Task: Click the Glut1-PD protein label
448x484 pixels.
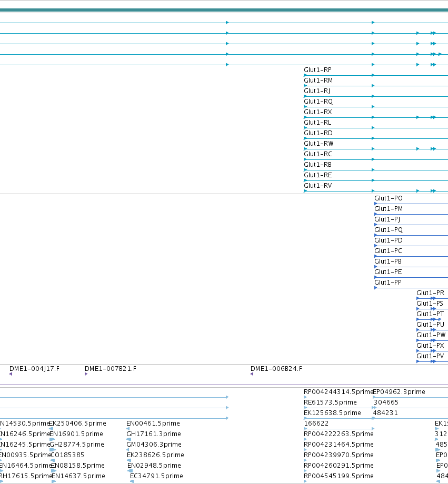Action: [x=389, y=240]
